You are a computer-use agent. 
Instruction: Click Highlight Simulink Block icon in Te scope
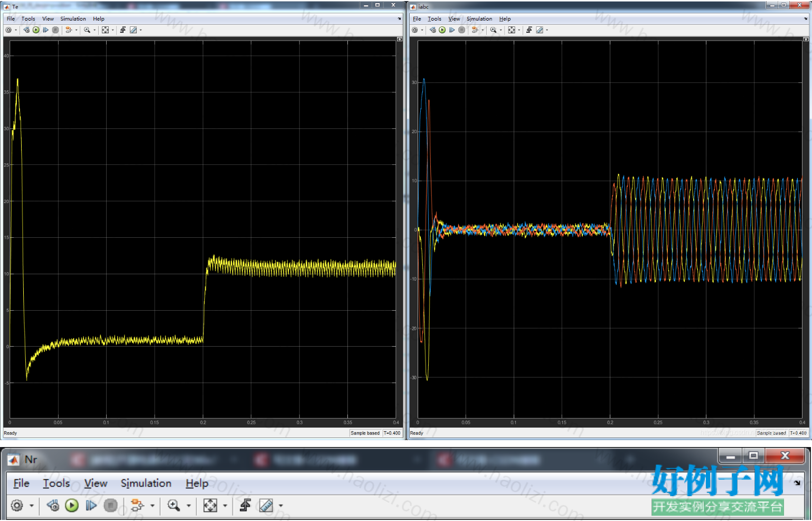(69, 30)
